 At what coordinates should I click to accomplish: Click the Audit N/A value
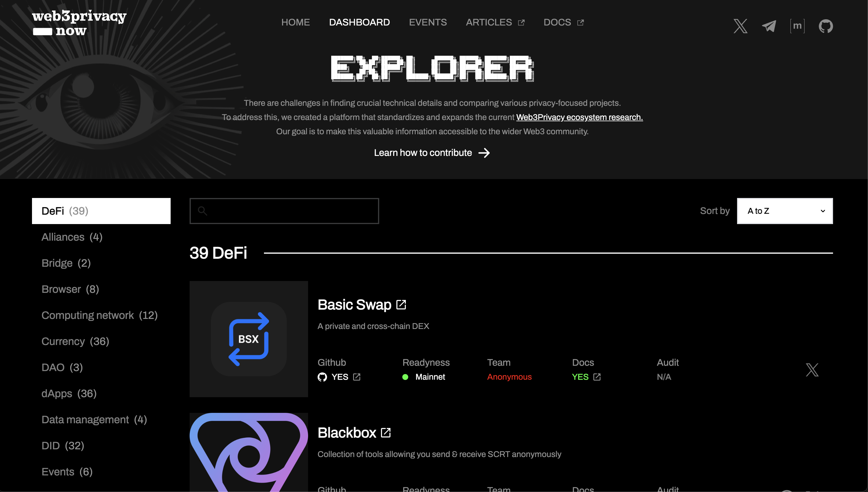click(x=664, y=377)
